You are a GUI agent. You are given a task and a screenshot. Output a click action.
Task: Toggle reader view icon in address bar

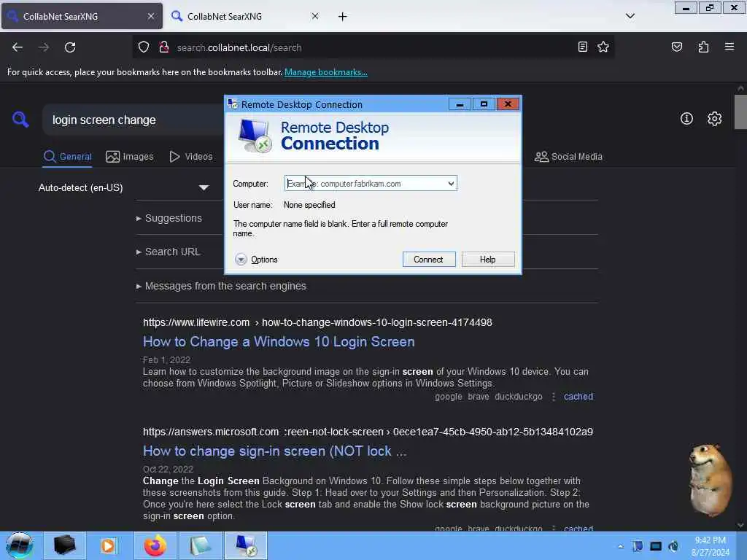[x=582, y=47]
